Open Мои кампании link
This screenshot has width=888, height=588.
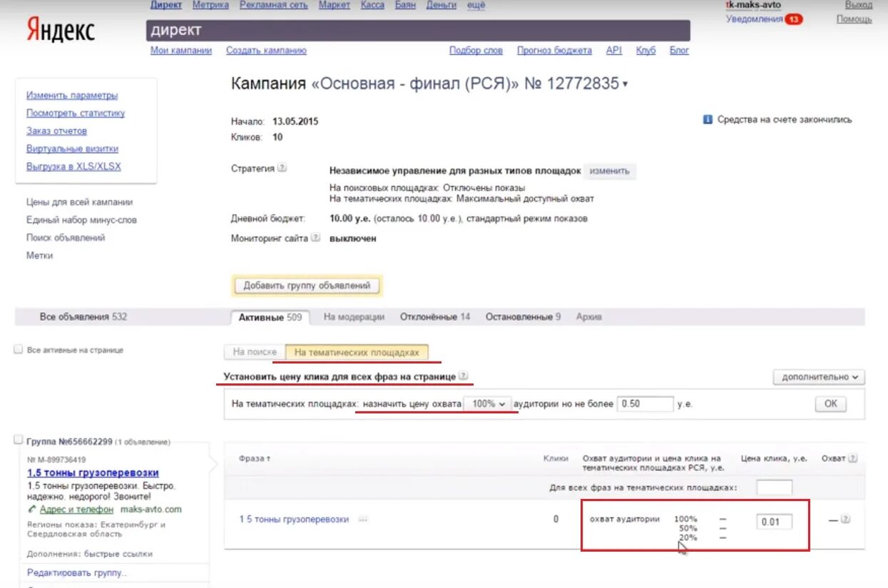coord(181,51)
